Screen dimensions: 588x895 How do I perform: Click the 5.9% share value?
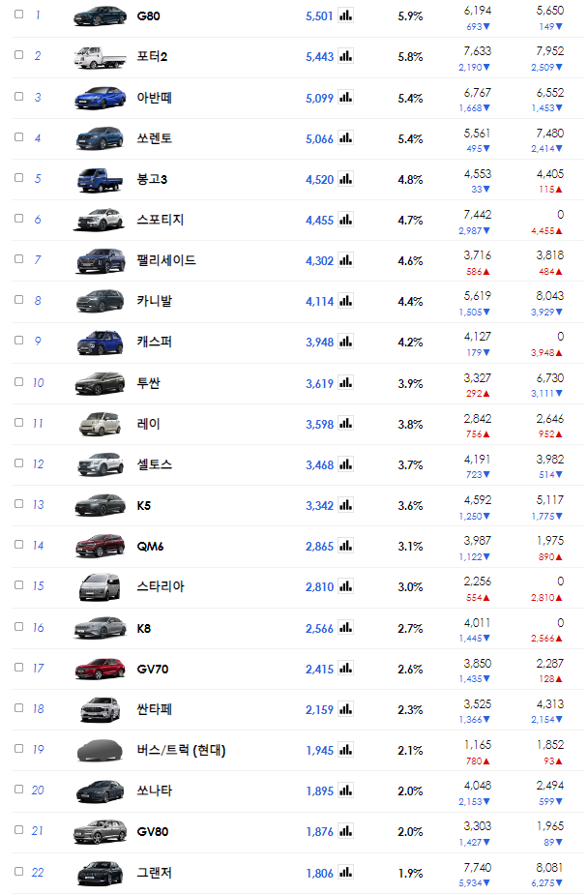tap(410, 16)
